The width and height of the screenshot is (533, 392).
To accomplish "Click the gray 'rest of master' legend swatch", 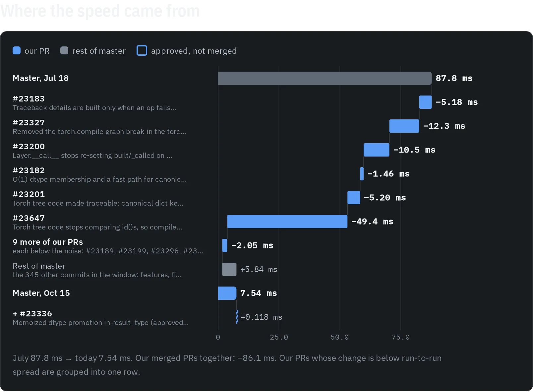I will point(64,50).
